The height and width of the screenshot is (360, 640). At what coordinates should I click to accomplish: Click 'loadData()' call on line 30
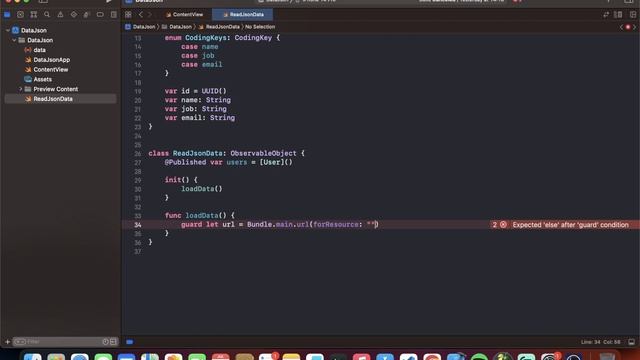click(202, 189)
